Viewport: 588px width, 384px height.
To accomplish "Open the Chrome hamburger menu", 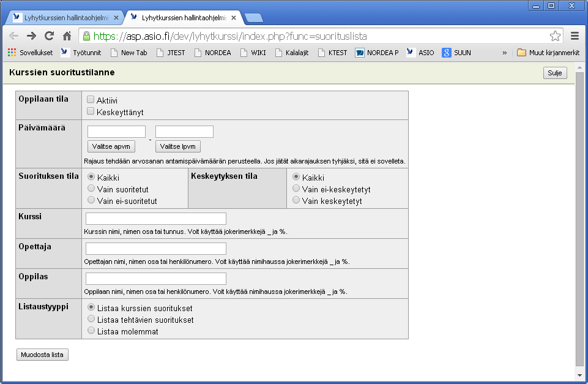I will coord(575,36).
